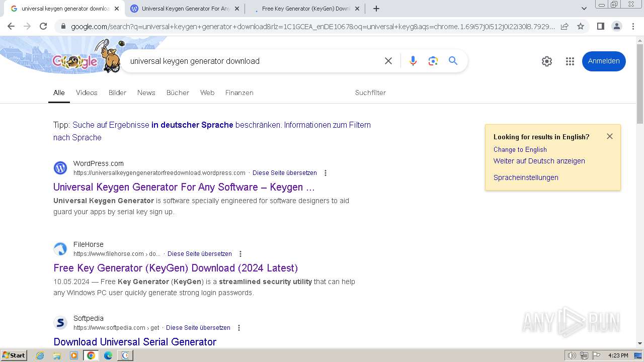Dismiss the English results notice

click(x=610, y=136)
